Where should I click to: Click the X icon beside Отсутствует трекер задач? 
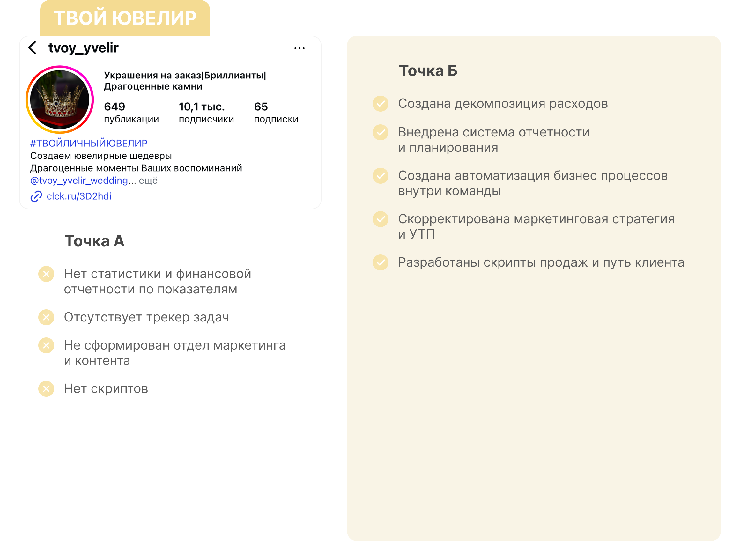[46, 317]
